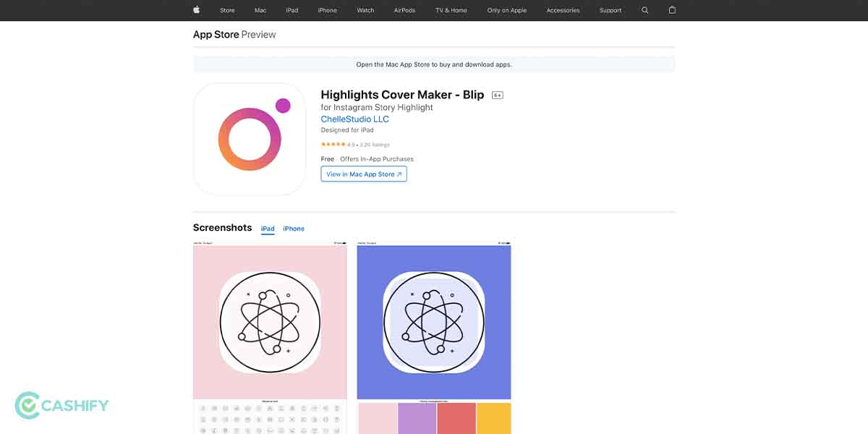Click the atom icon in the pink screenshot
868x434 pixels.
click(x=269, y=322)
